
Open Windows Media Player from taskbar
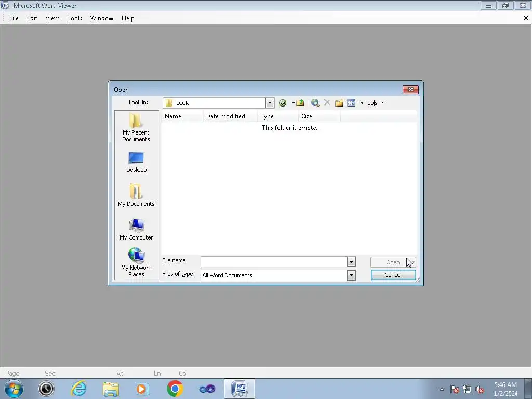click(x=142, y=389)
